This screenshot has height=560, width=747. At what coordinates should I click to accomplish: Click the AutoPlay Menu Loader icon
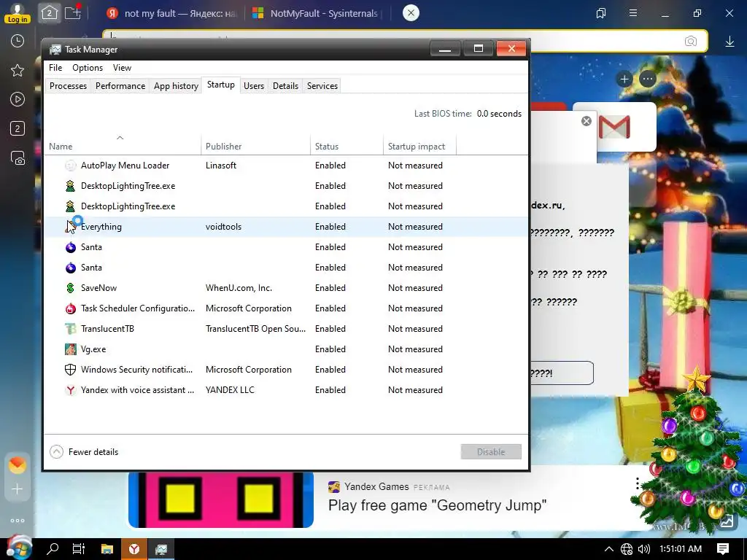pos(71,166)
